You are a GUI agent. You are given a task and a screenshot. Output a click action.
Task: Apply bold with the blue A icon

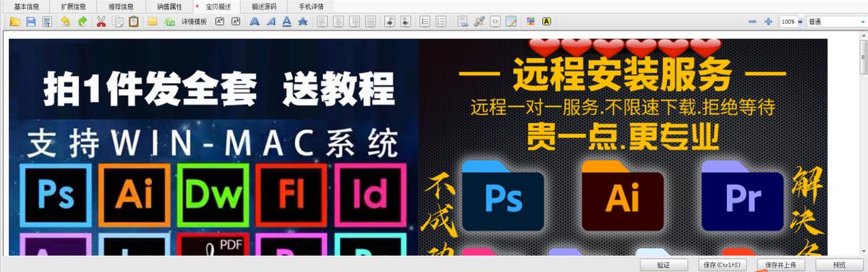[255, 22]
